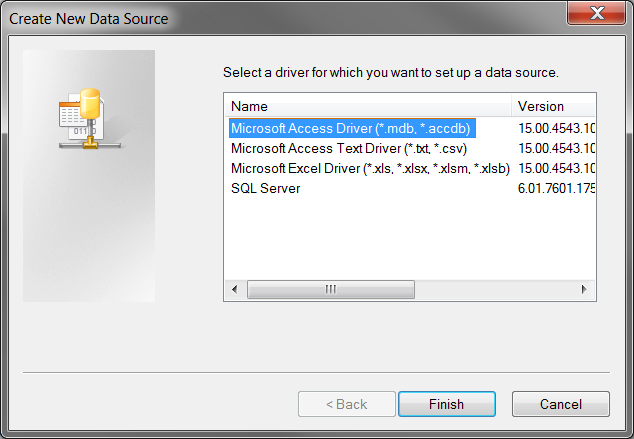The height and width of the screenshot is (439, 634).
Task: Click the horizontal scrollbar thumb
Action: [x=329, y=289]
